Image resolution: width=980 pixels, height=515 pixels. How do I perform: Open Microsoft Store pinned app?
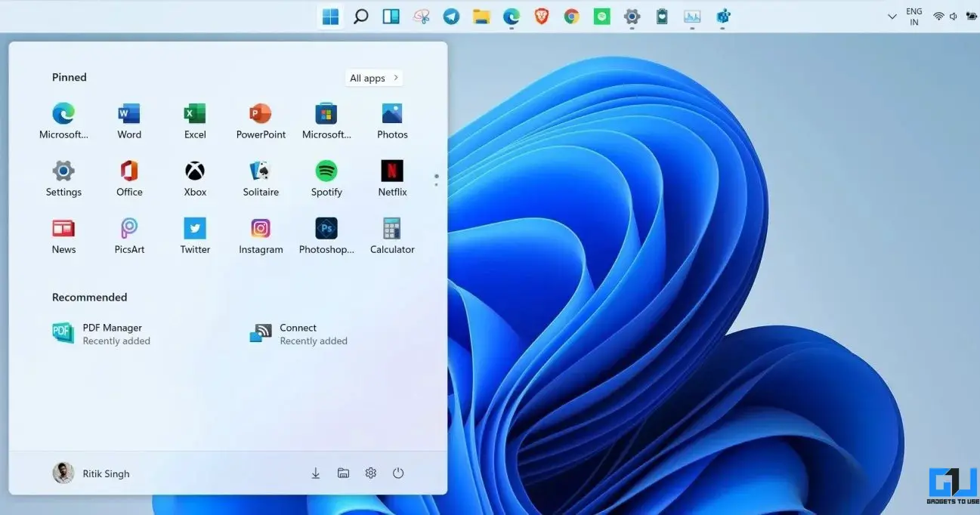(326, 121)
